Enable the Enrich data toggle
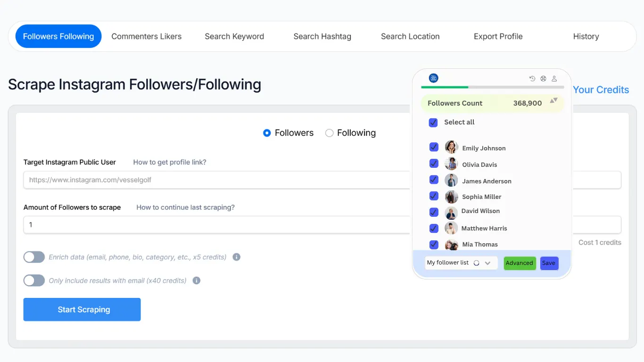Image resolution: width=644 pixels, height=362 pixels. (34, 257)
